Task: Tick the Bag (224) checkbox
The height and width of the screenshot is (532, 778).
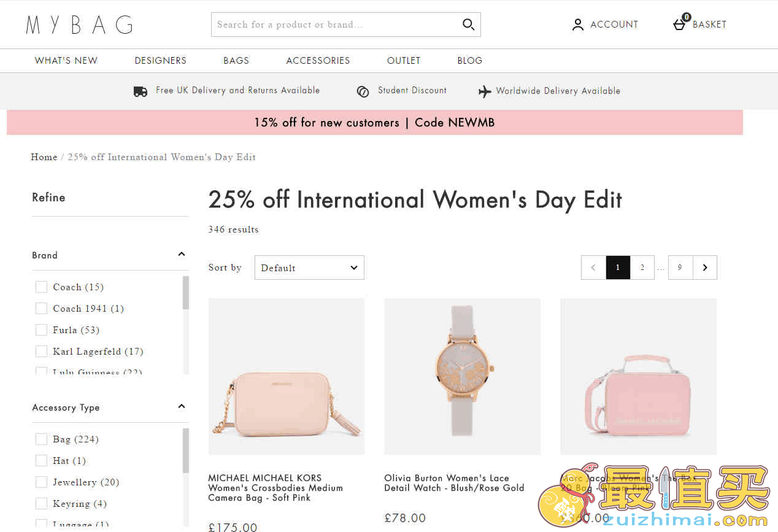Action: tap(41, 439)
